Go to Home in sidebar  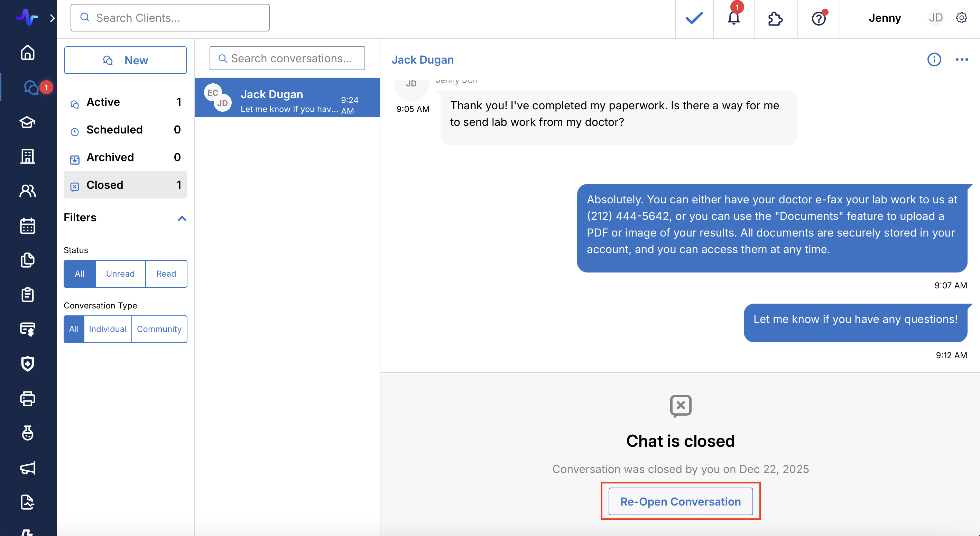coord(27,53)
